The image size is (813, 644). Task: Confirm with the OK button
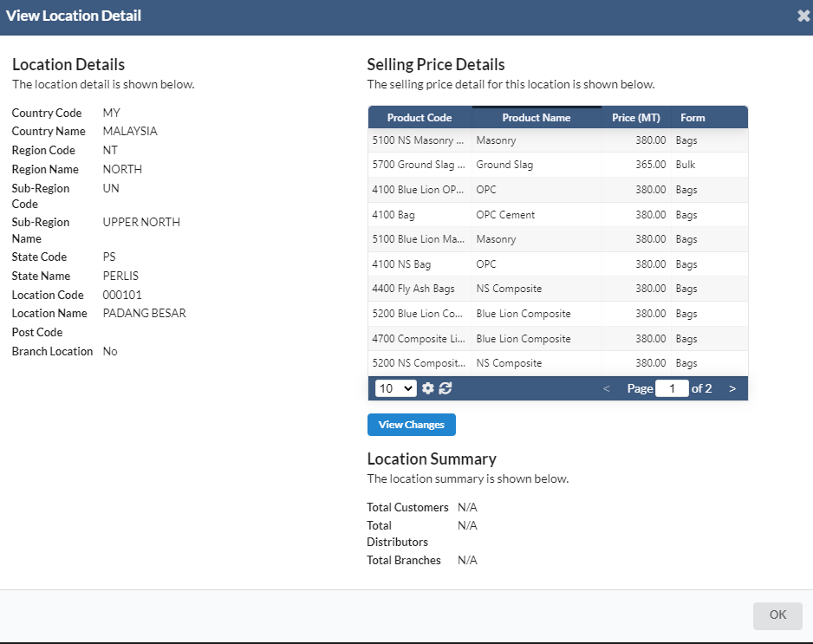pyautogui.click(x=777, y=615)
